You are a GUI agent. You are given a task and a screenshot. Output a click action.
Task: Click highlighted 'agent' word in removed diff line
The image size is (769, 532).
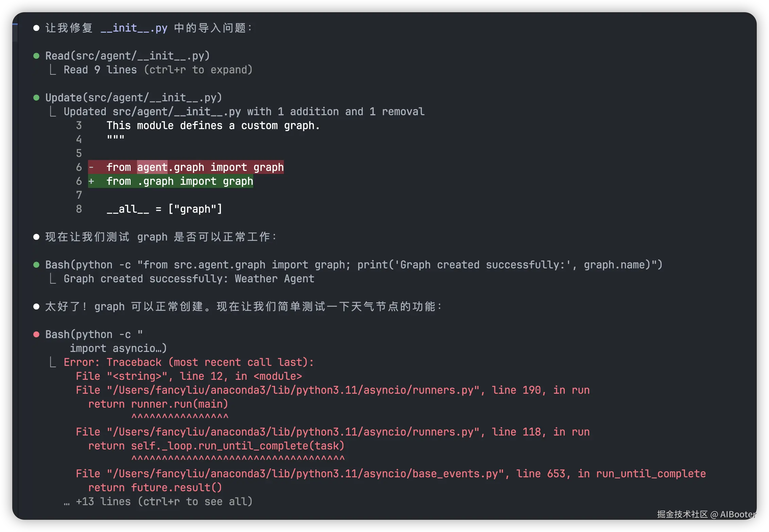(152, 167)
